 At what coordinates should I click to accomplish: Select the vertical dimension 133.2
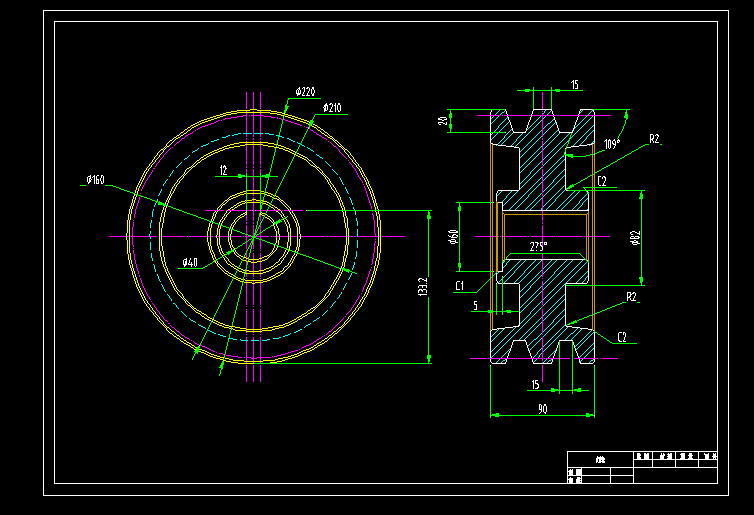point(422,286)
